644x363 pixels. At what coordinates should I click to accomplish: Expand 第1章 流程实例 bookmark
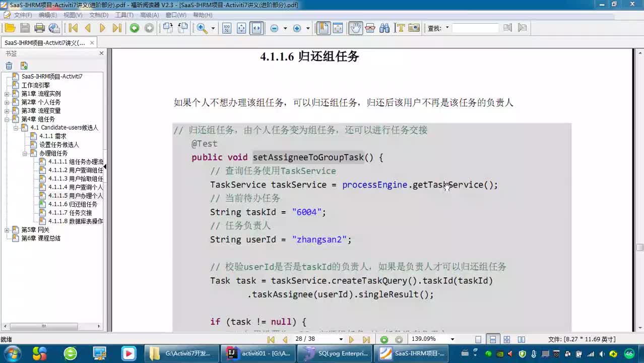click(7, 94)
